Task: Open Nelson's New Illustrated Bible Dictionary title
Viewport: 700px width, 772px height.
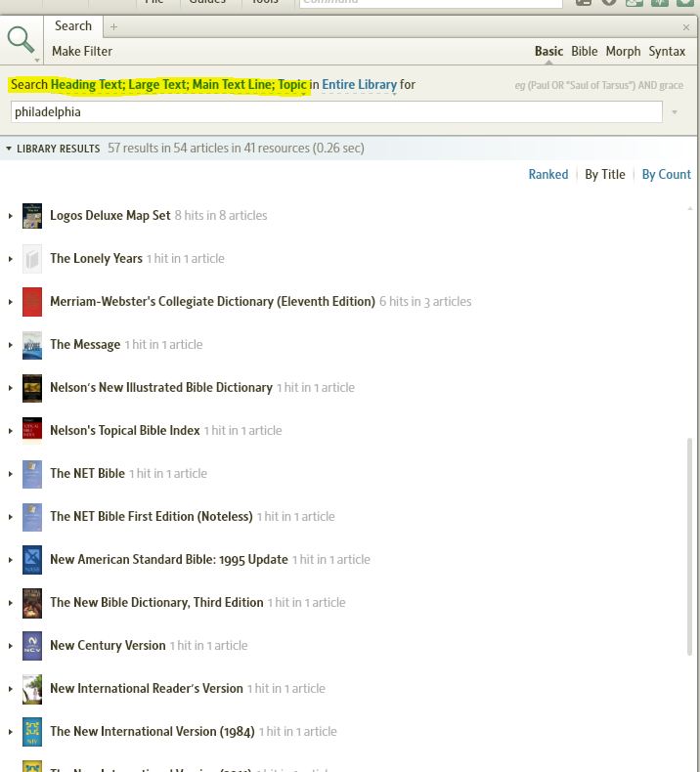Action: 161,388
